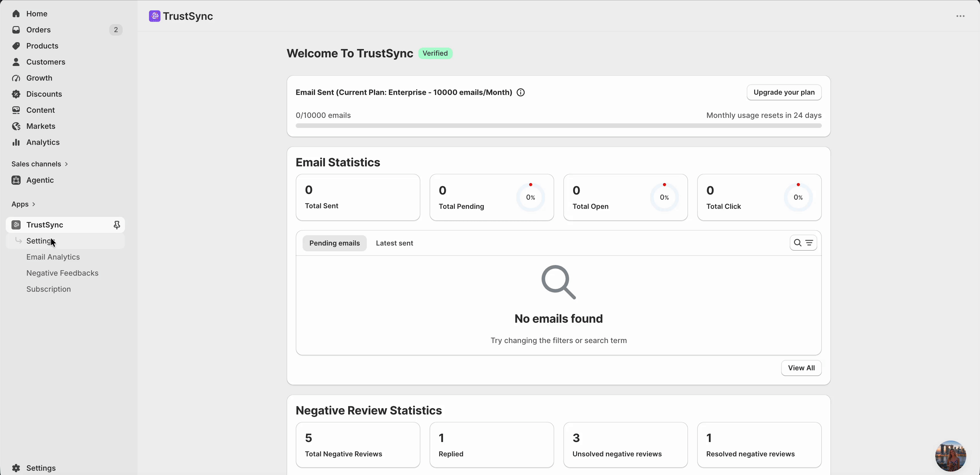Click the large magnifier empty-state icon

click(558, 282)
